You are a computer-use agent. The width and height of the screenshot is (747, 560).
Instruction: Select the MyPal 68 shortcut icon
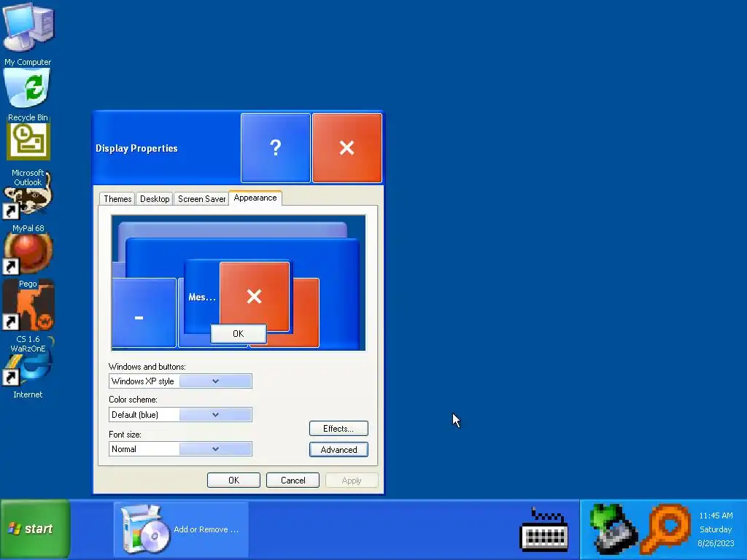coord(28,200)
